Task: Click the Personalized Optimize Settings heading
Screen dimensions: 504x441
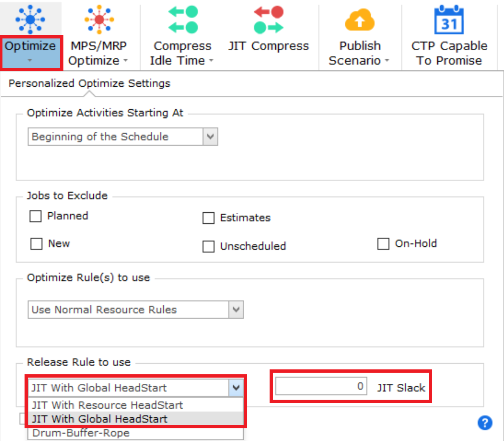Action: click(89, 83)
